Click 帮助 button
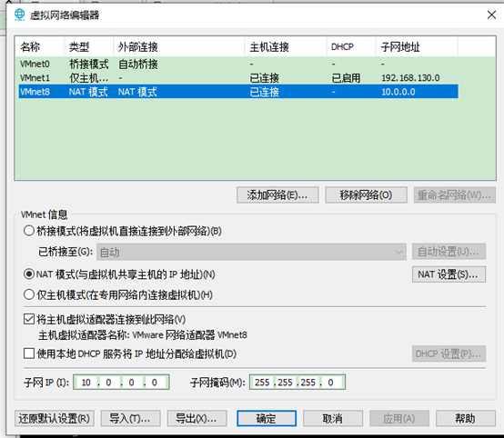504x438 pixels. [x=466, y=418]
